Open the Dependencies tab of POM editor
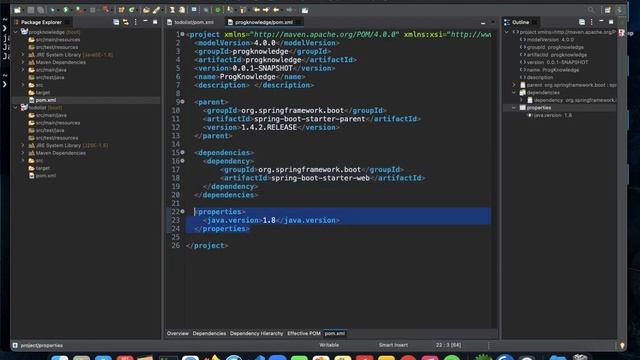 tap(209, 333)
